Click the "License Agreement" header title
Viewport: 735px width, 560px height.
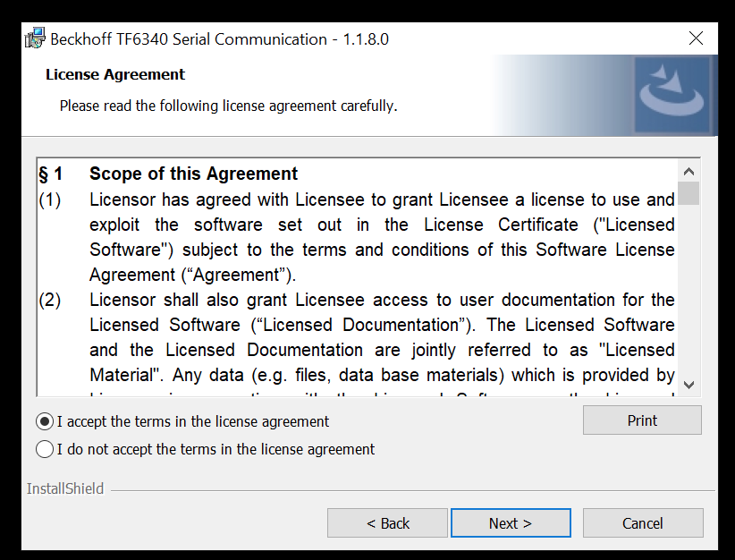point(115,74)
